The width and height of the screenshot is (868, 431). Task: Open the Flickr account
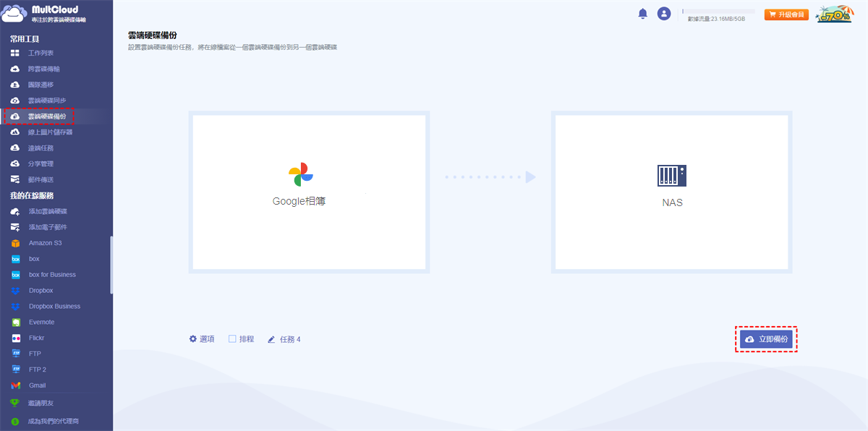point(29,338)
